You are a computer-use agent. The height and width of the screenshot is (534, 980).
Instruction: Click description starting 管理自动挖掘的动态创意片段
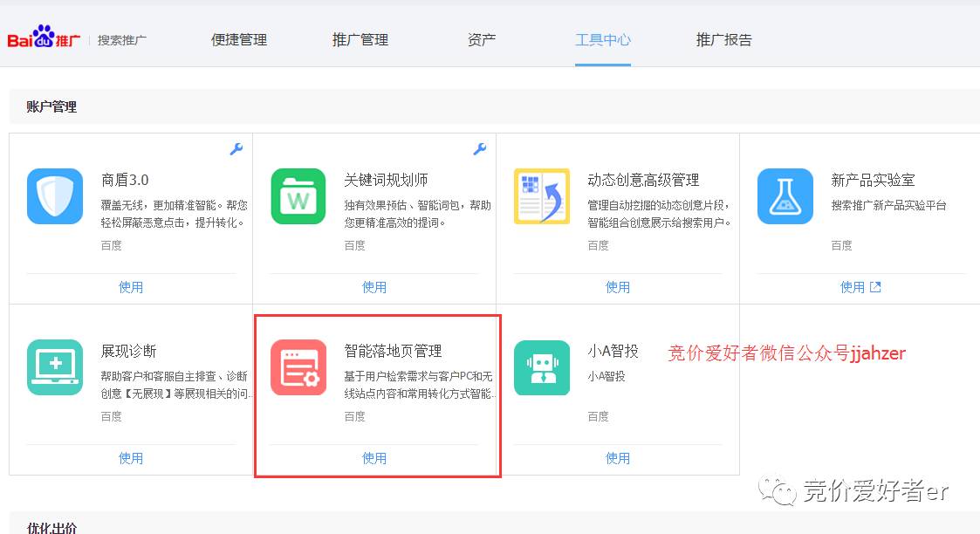coord(660,214)
